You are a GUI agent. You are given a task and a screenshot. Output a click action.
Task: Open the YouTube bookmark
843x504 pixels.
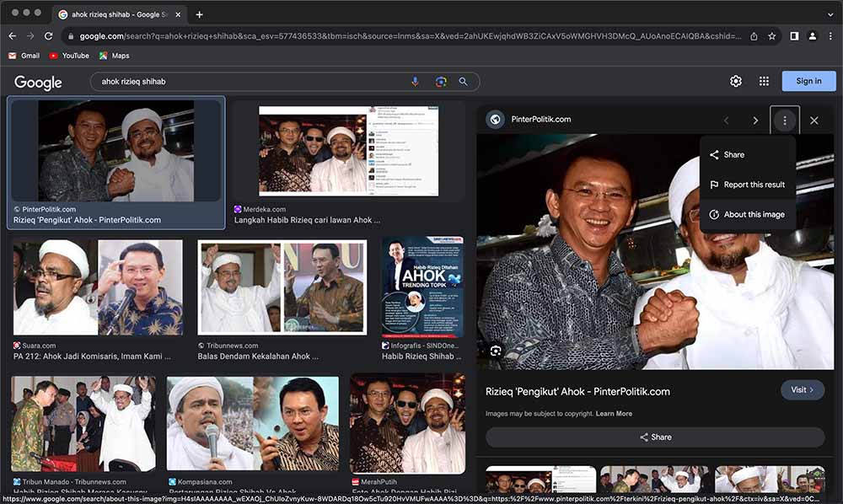coord(68,56)
